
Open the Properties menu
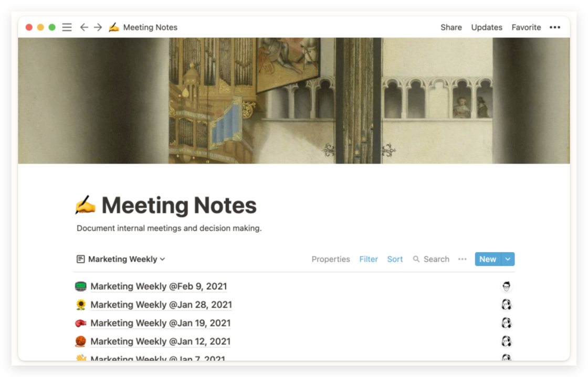click(x=331, y=259)
